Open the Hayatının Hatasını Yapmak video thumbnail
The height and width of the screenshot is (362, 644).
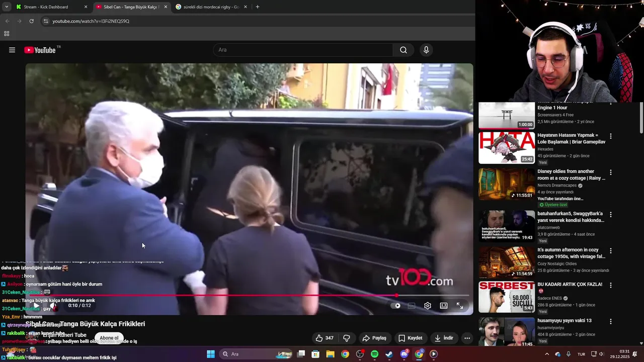coord(507,148)
